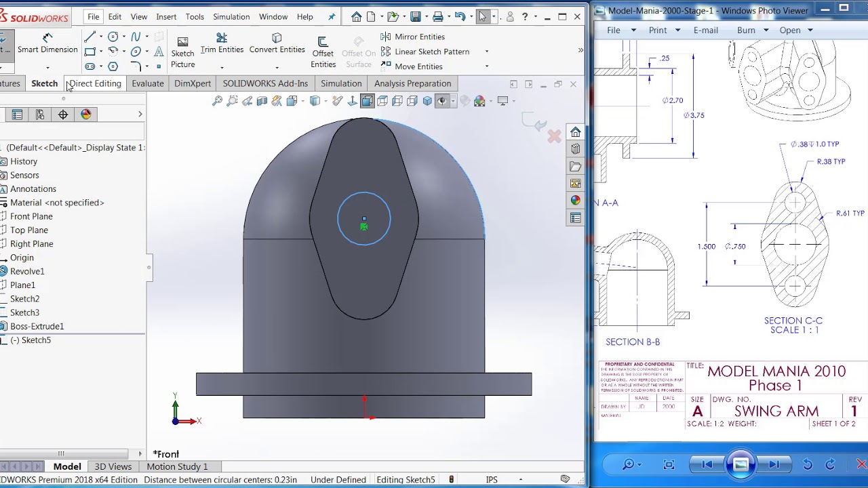Pick the Line sketch tool

pos(90,37)
